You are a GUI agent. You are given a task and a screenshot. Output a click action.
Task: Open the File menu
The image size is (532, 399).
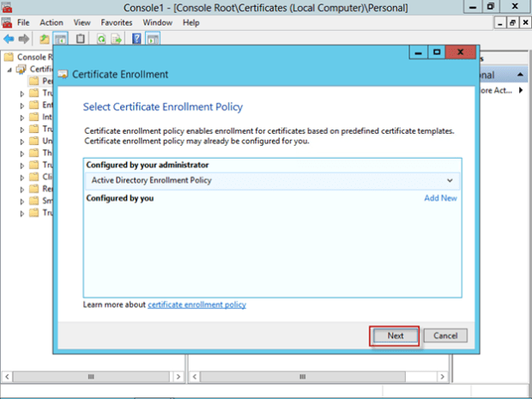coord(23,22)
